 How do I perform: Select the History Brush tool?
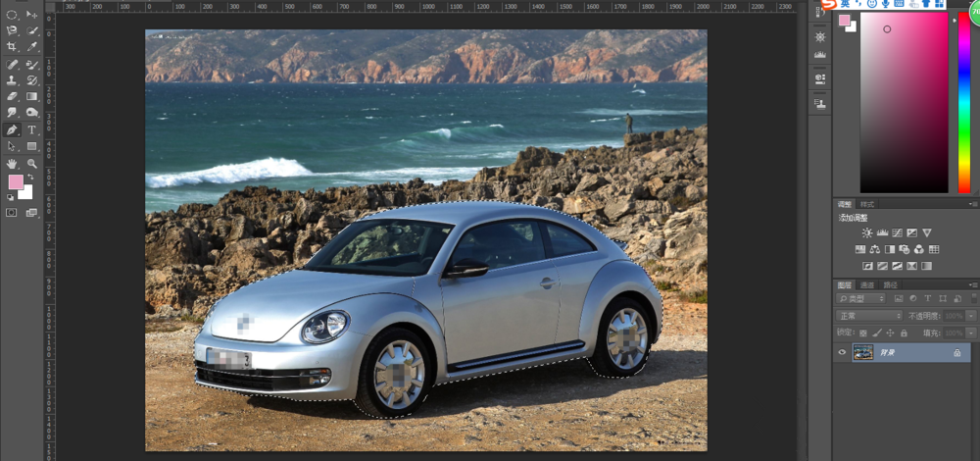(32, 80)
